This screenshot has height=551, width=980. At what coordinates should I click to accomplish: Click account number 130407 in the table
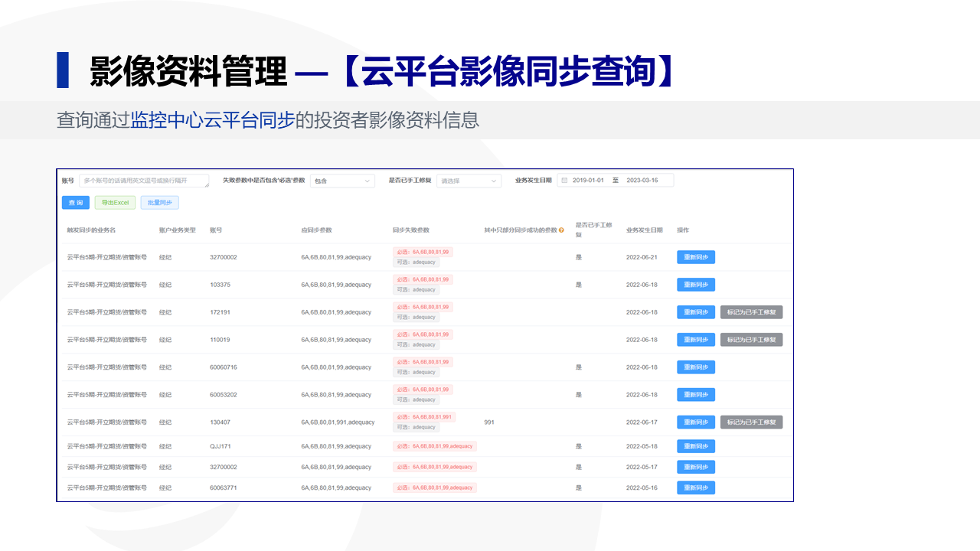click(x=220, y=422)
